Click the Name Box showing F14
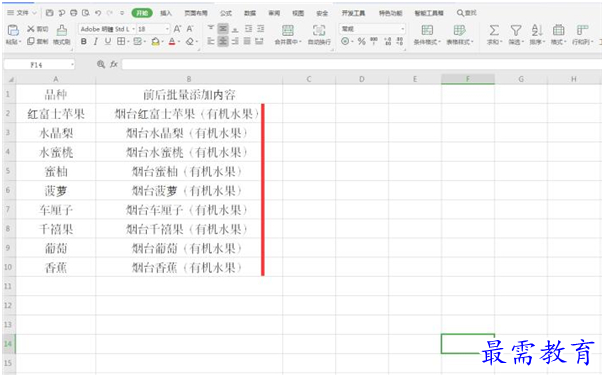The width and height of the screenshot is (603, 384). tap(39, 65)
